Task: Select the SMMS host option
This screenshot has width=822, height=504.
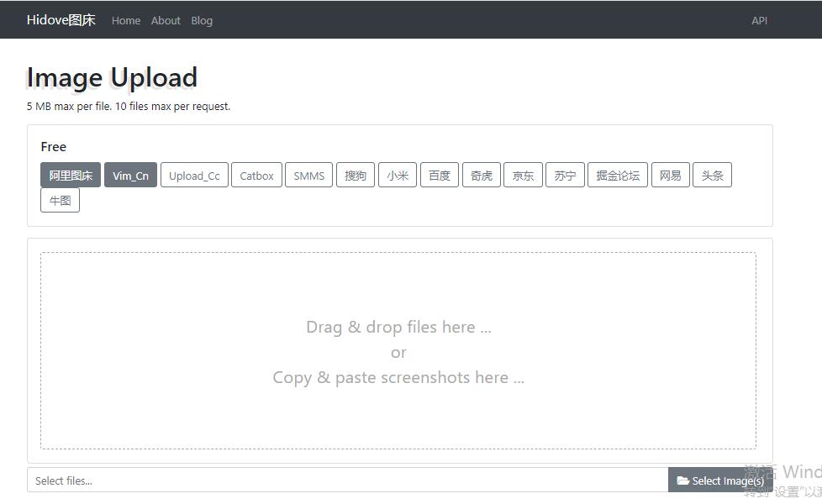Action: coord(308,176)
